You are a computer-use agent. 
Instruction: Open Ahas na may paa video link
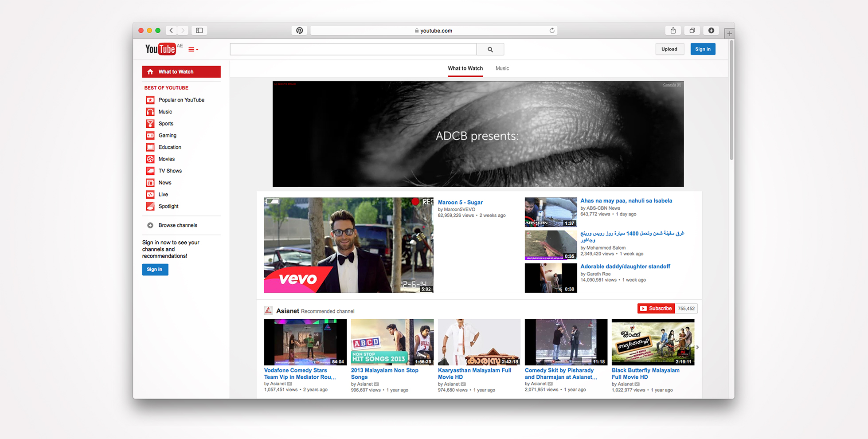click(626, 201)
